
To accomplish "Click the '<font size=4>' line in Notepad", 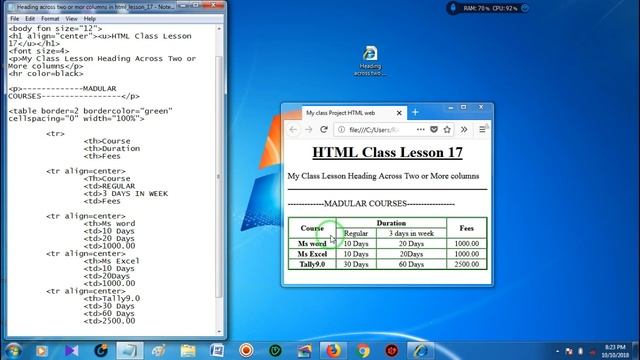I will coord(39,51).
